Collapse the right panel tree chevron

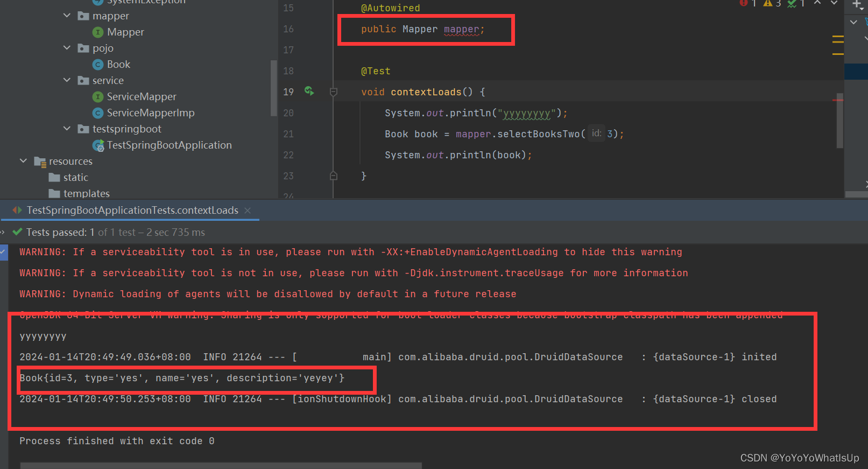click(x=853, y=22)
